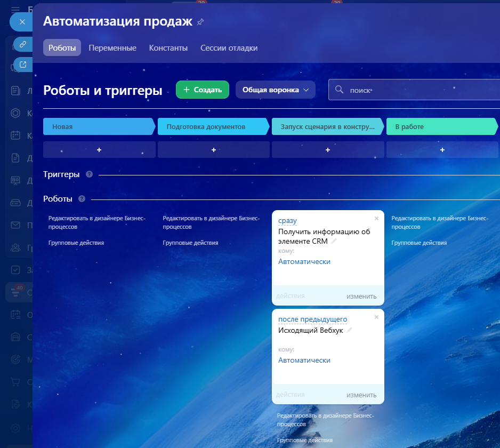Focus the поиск search field
Screen dimensions: 500x448
point(416,90)
